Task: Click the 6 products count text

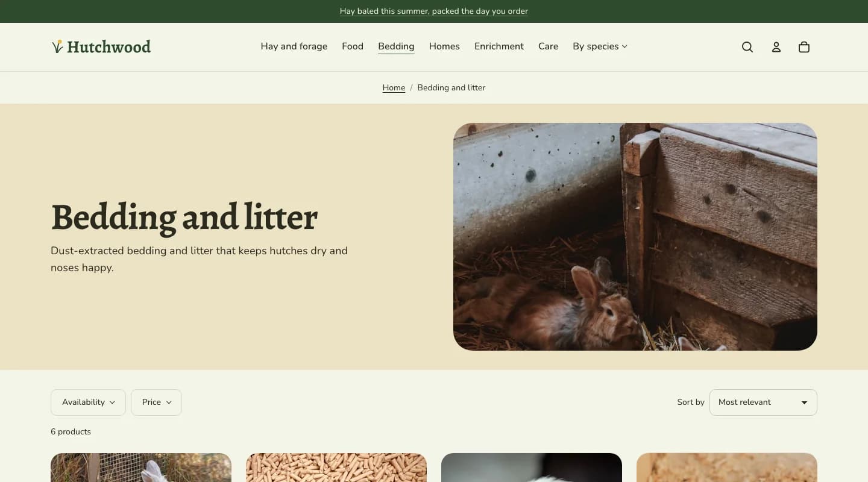Action: pos(71,432)
